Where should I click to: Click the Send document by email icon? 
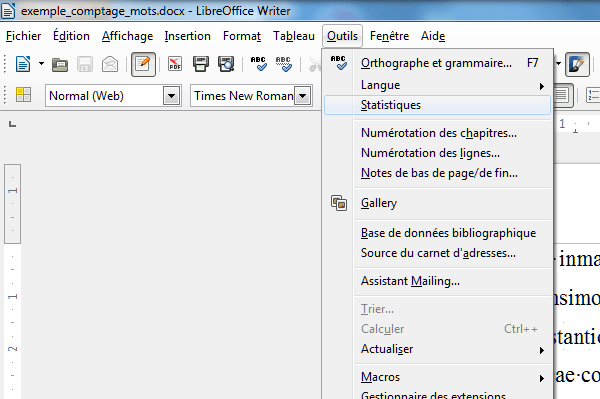click(110, 64)
